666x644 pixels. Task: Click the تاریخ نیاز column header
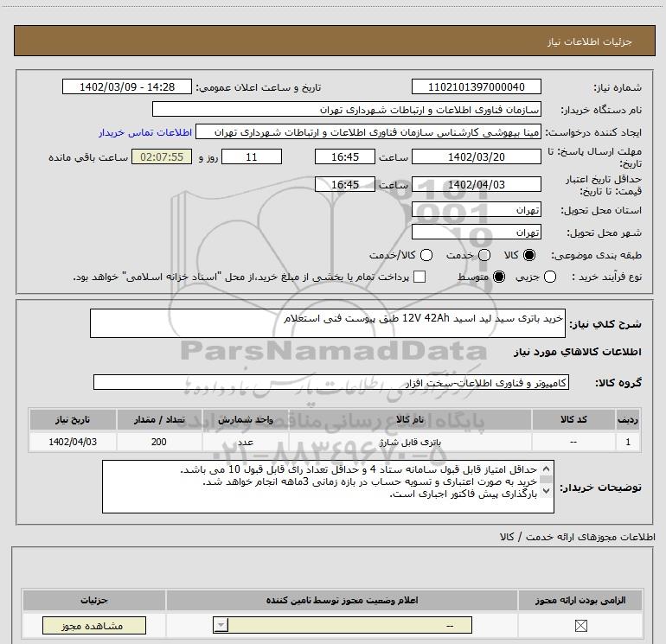pyautogui.click(x=73, y=419)
